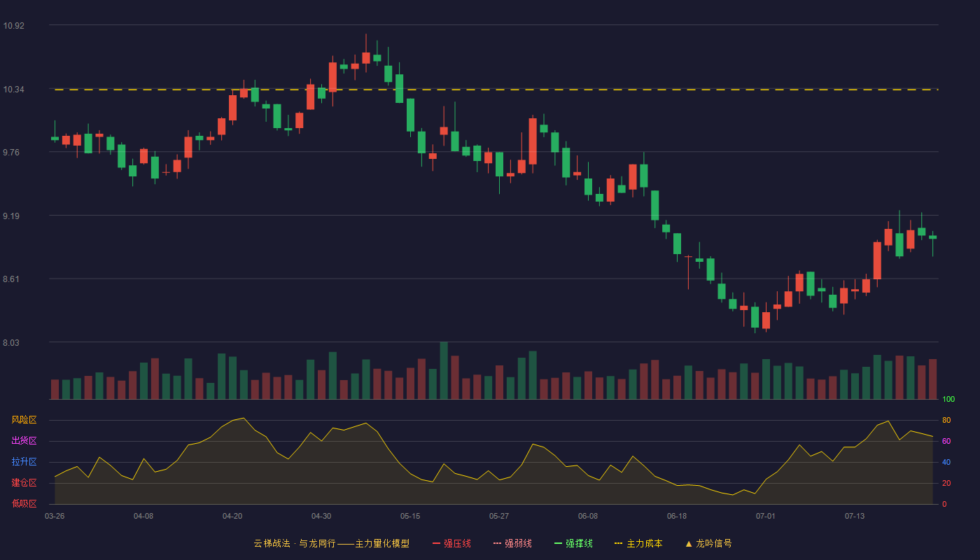Click the 云梯战法 主力量化模型 legend title

(331, 543)
